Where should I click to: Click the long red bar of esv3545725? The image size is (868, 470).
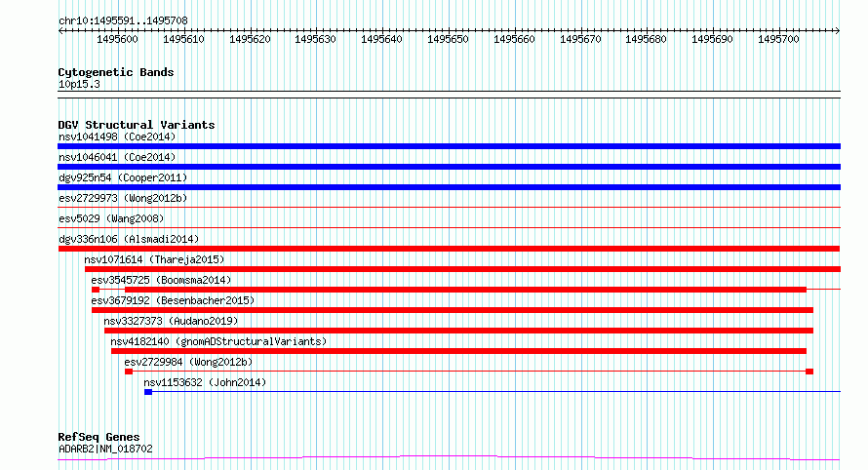coord(465,290)
